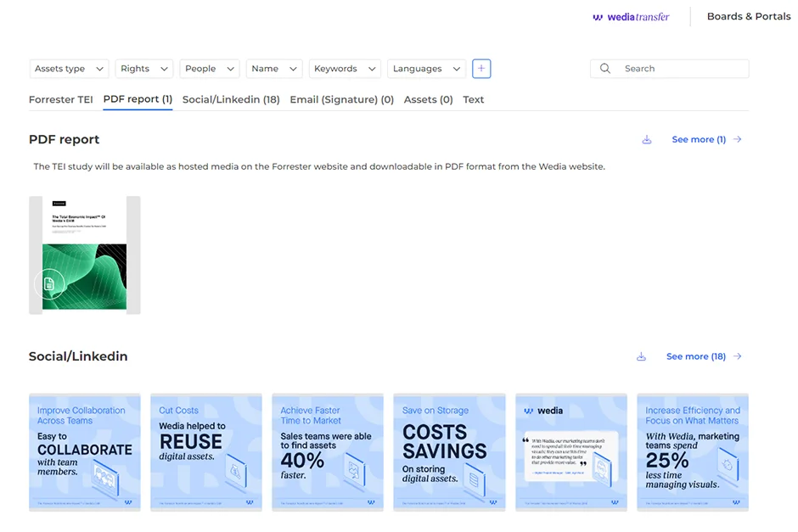
Task: Open the Assets type filter dropdown
Action: pyautogui.click(x=69, y=69)
